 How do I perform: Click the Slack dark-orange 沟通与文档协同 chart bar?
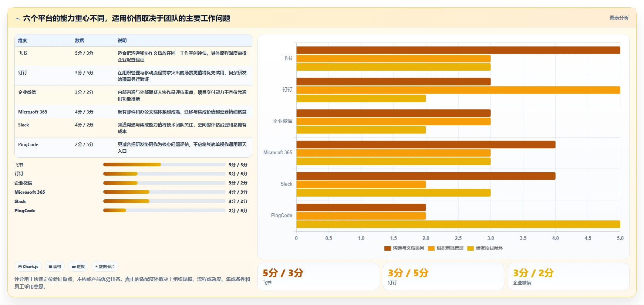(x=426, y=176)
